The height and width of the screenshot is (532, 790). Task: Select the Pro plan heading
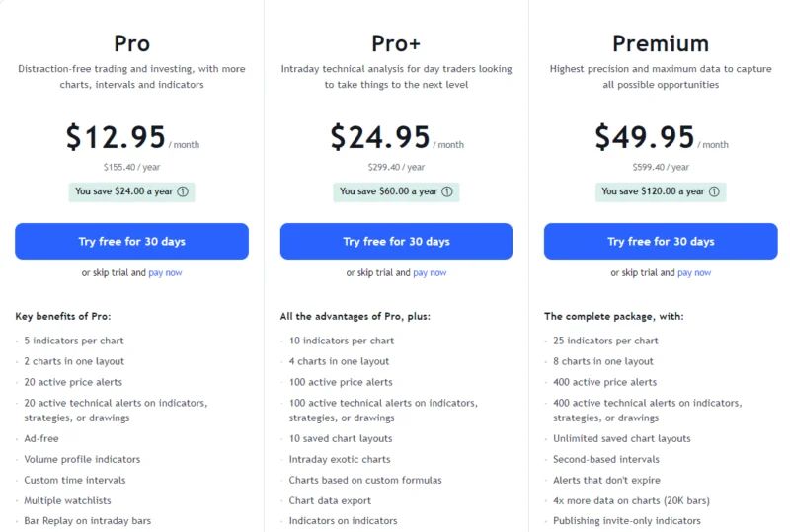pos(131,43)
